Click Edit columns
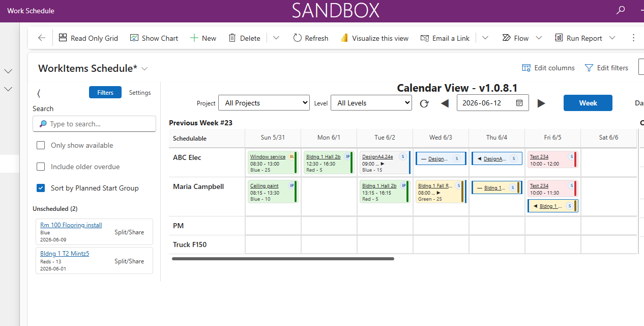 click(548, 68)
